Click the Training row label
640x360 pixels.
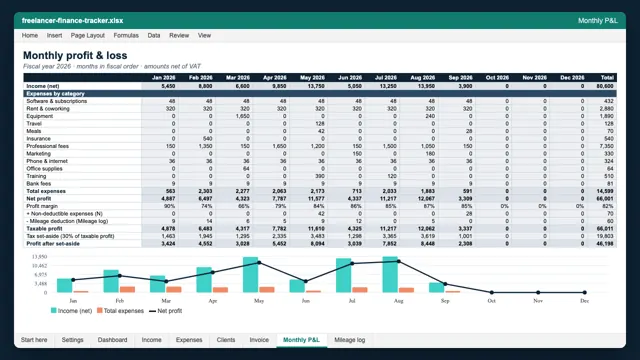click(36, 176)
